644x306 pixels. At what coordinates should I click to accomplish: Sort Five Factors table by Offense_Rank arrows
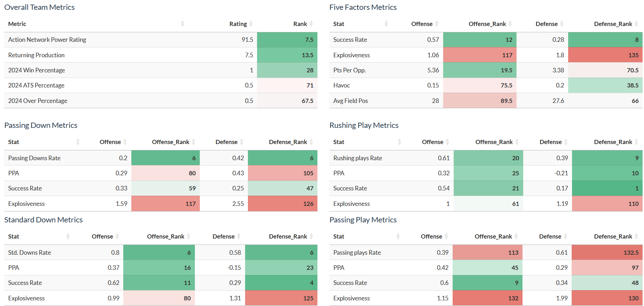(x=510, y=24)
